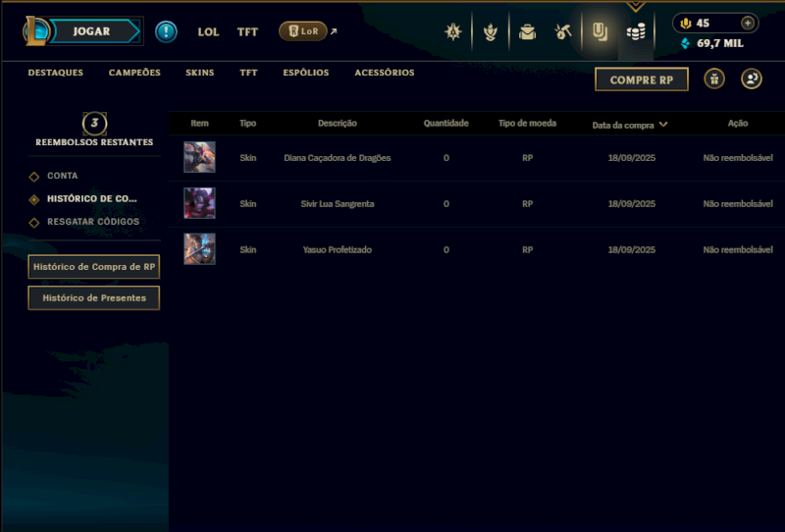Click Não reembolsável in the Diana row

738,158
